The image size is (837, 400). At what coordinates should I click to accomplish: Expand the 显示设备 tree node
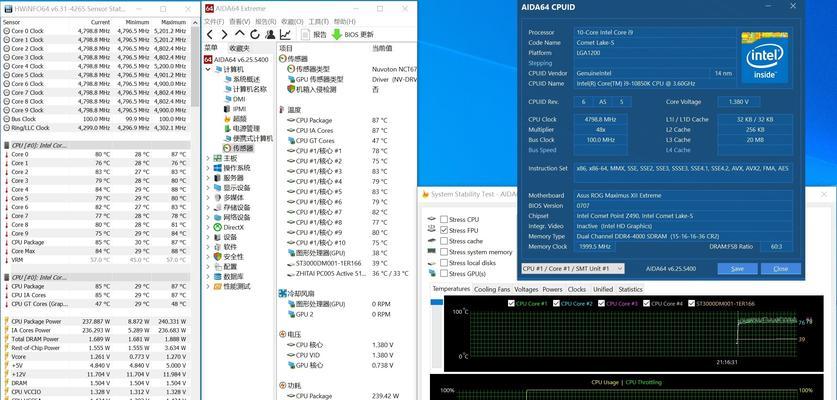(x=209, y=188)
